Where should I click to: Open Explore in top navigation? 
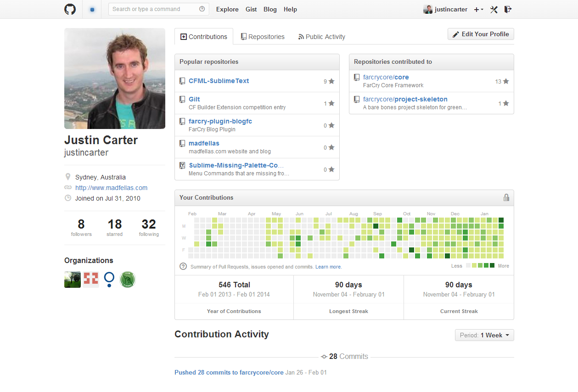pyautogui.click(x=227, y=9)
